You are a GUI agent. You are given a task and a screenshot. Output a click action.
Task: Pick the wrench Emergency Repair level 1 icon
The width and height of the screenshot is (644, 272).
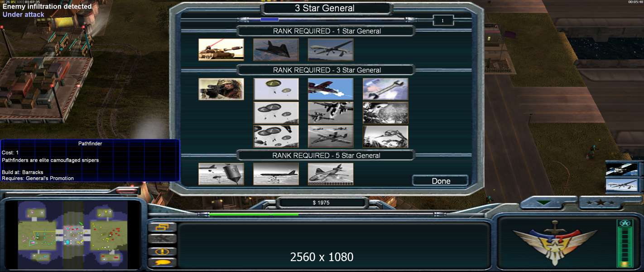[x=385, y=89]
